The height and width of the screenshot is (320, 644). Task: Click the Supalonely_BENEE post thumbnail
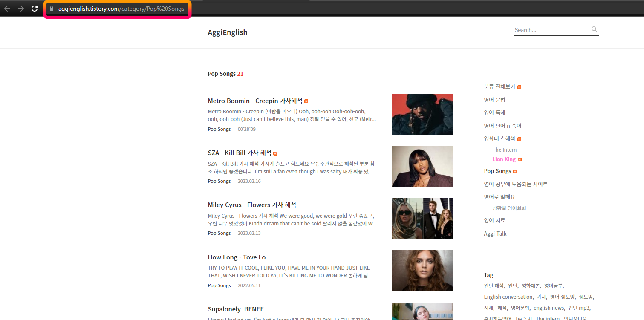423,311
